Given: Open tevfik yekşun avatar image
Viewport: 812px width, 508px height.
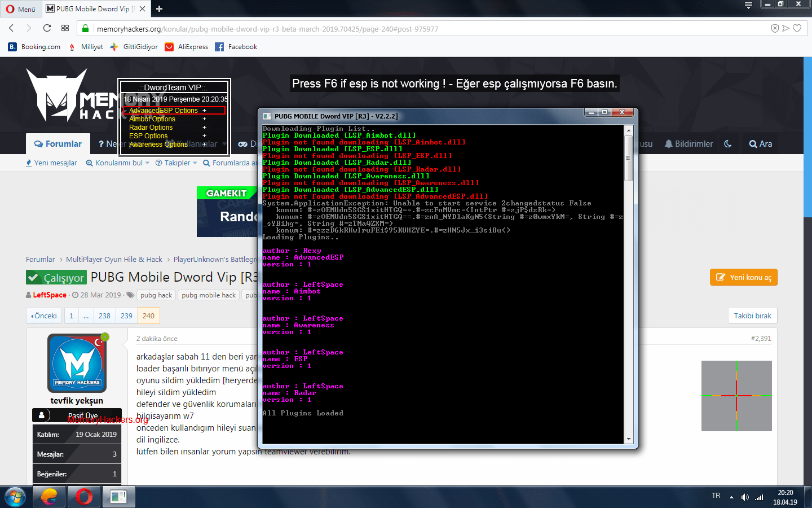Looking at the screenshot, I should click(x=77, y=363).
